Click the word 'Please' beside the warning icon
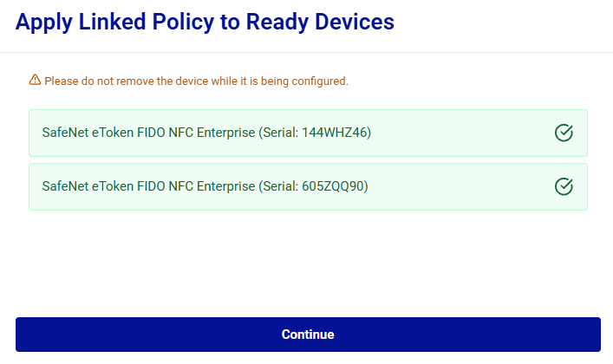 point(62,81)
